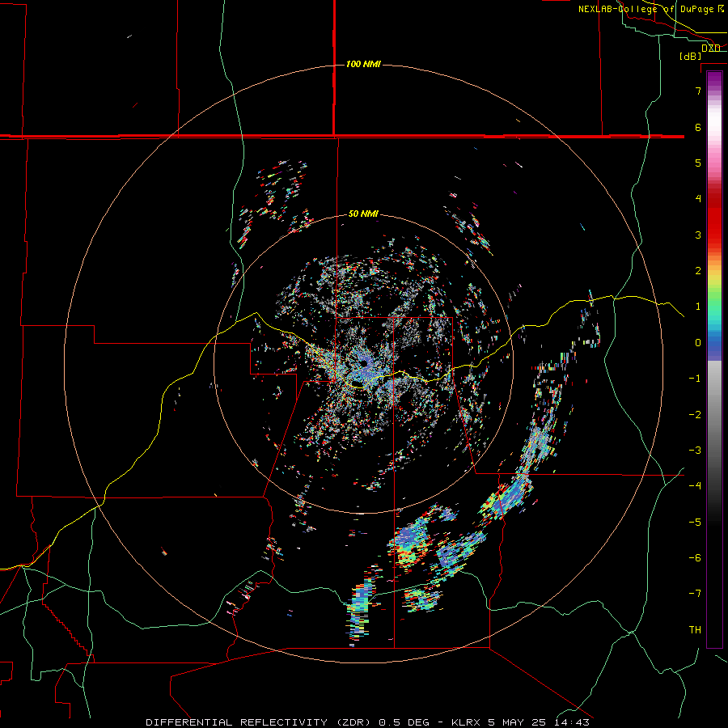This screenshot has height=728, width=728.
Task: Click the scale value -3
Action: click(695, 450)
